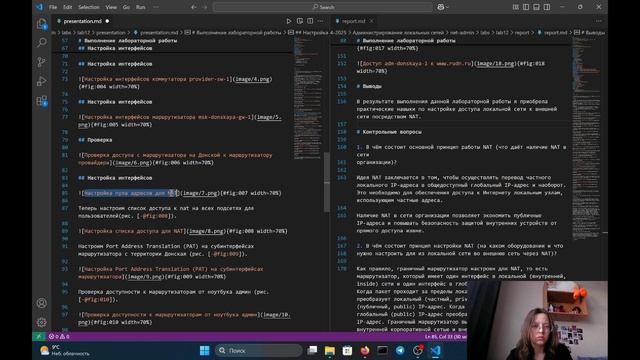Open the image/7.png link in presentation.md
The height and width of the screenshot is (360, 640).
(x=200, y=193)
